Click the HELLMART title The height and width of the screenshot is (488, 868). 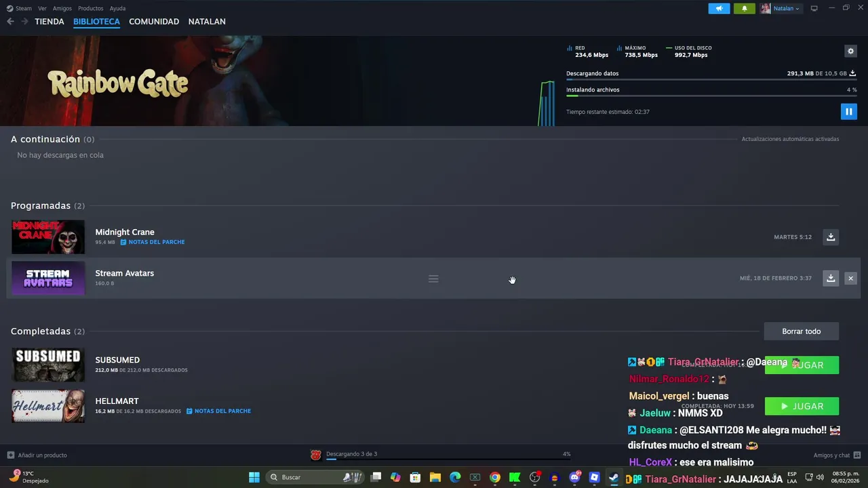(x=117, y=401)
